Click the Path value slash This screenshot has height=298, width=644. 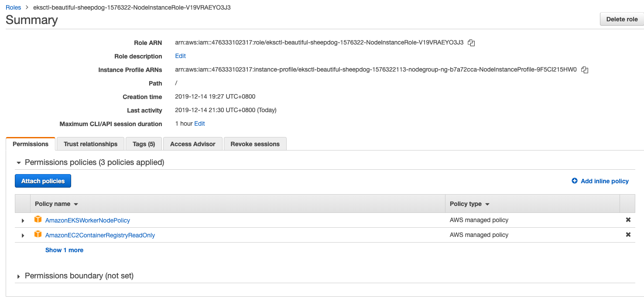(x=176, y=83)
